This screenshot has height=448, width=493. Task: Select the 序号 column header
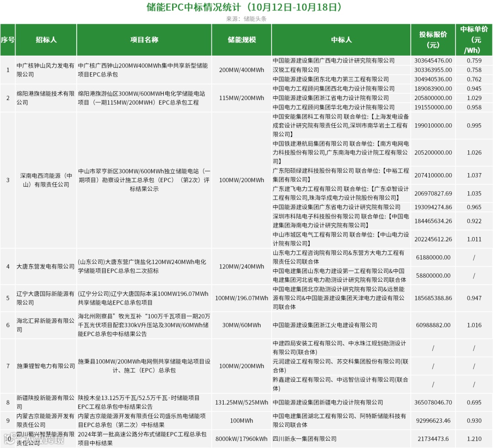click(8, 40)
